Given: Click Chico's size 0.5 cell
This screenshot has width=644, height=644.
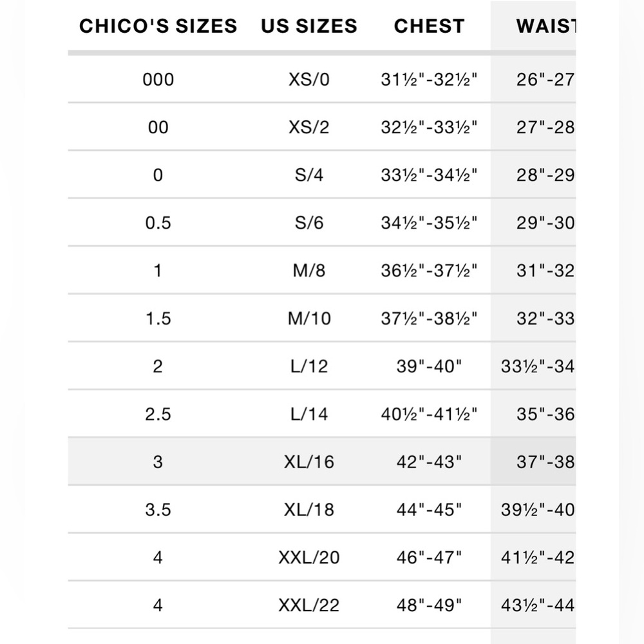Looking at the screenshot, I should pos(158,223).
